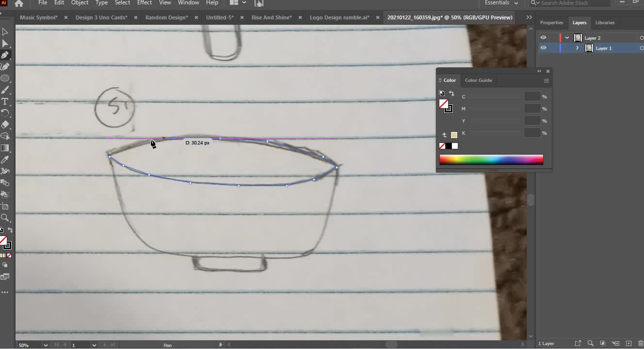Screen dimensions: 644x349
Task: Select the Ellipse tool
Action: [x=5, y=79]
